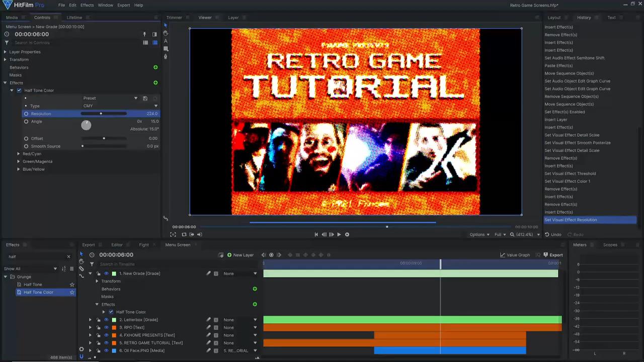Open the Show All effects filter dropdown
Viewport: 644px width, 362px height.
click(30, 268)
